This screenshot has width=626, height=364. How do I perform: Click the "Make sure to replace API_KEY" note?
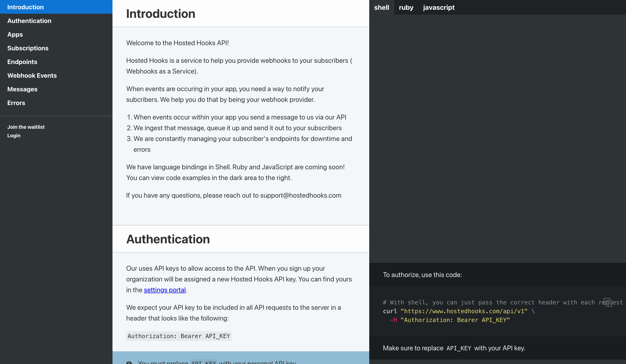click(454, 348)
